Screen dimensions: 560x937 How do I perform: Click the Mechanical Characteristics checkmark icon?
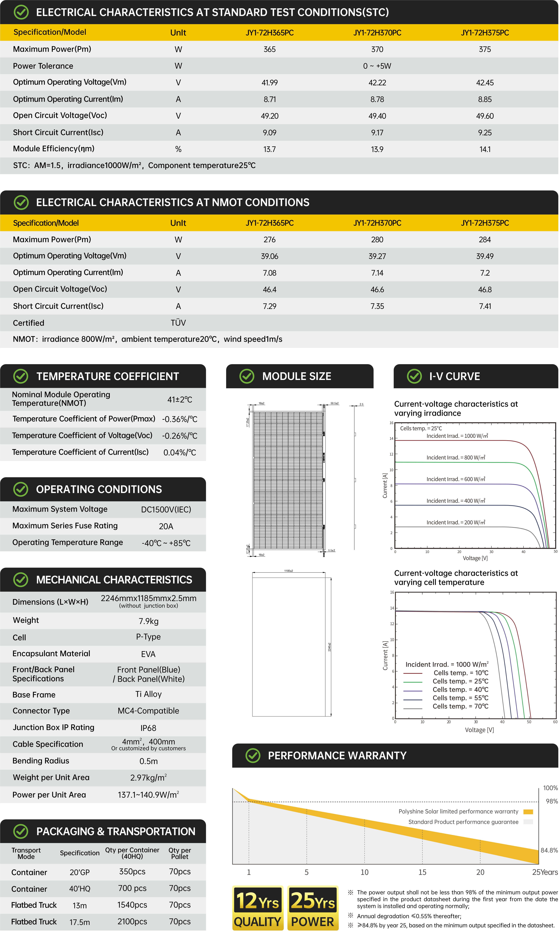(x=21, y=580)
